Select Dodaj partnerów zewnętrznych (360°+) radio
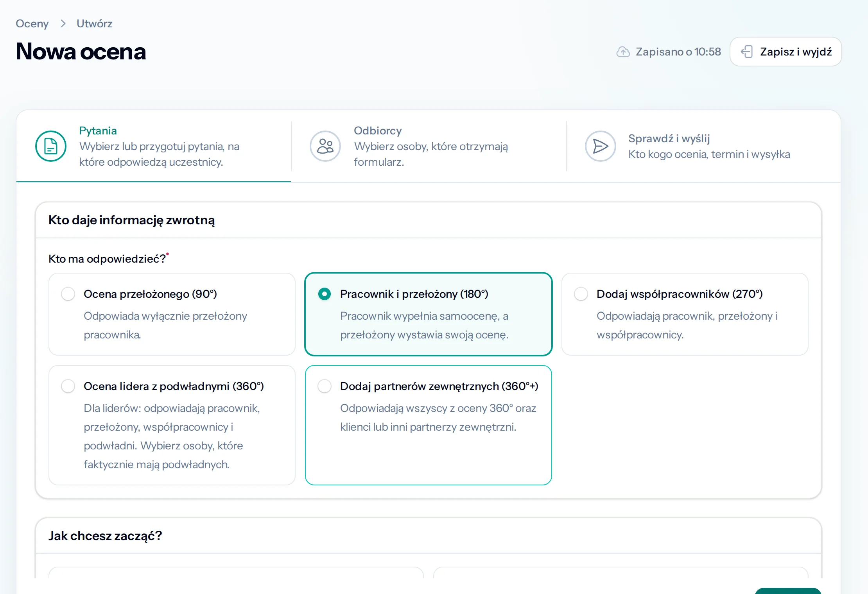Image resolution: width=868 pixels, height=594 pixels. [x=325, y=386]
